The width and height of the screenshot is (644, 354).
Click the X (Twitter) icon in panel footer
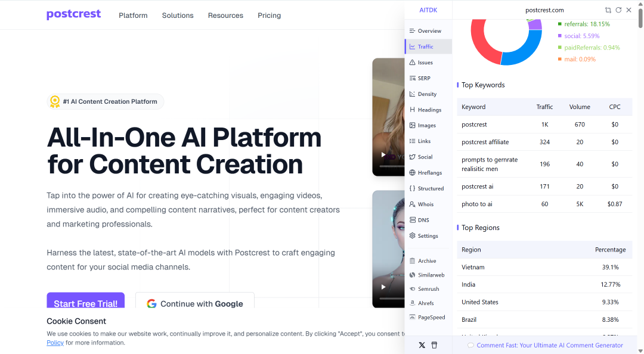pos(422,345)
